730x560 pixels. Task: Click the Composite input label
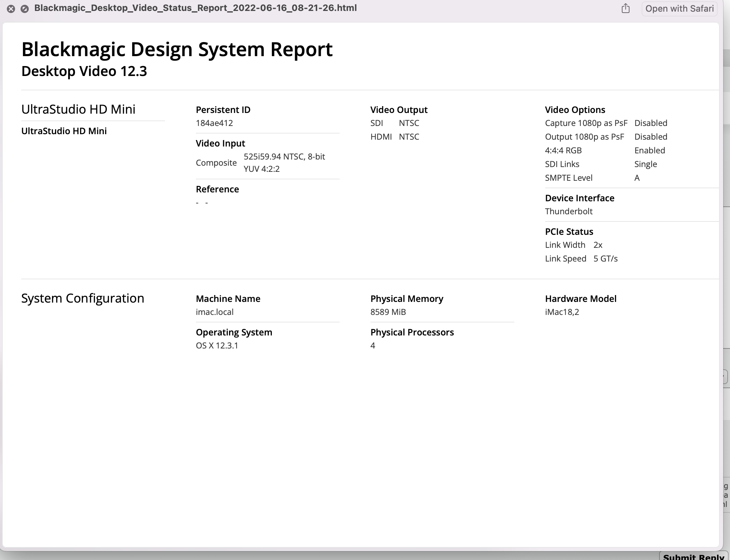[216, 163]
